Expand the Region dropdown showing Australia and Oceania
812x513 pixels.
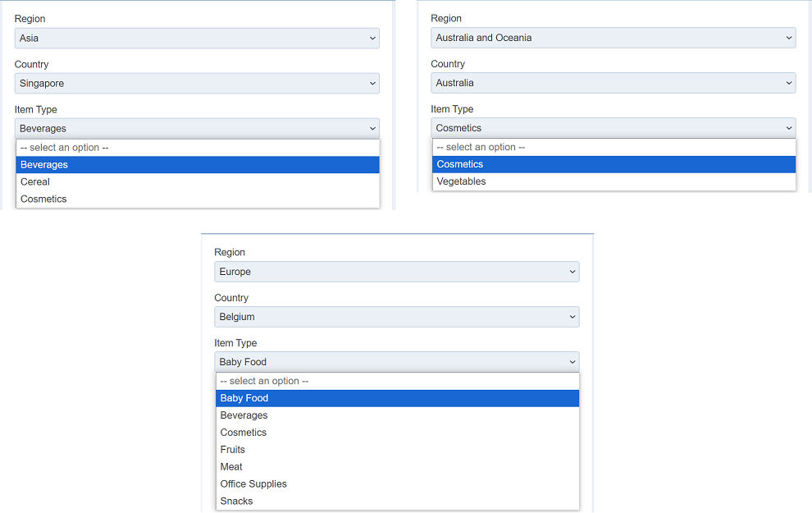tap(613, 38)
